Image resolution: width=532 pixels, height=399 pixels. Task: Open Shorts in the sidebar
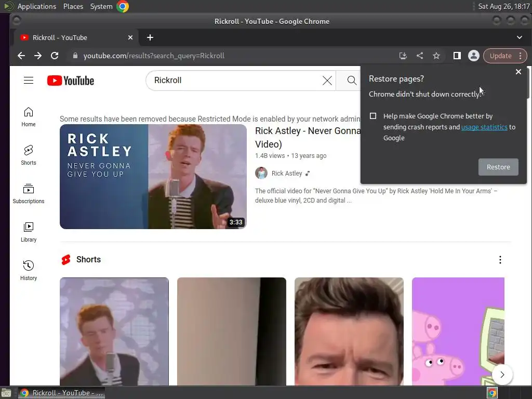tap(29, 155)
